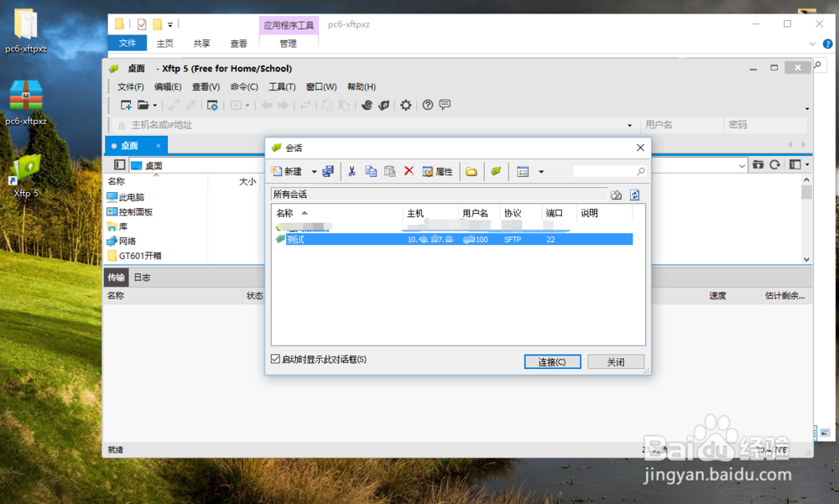The height and width of the screenshot is (504, 839).
Task: Select the 测试 session row
Action: point(454,239)
